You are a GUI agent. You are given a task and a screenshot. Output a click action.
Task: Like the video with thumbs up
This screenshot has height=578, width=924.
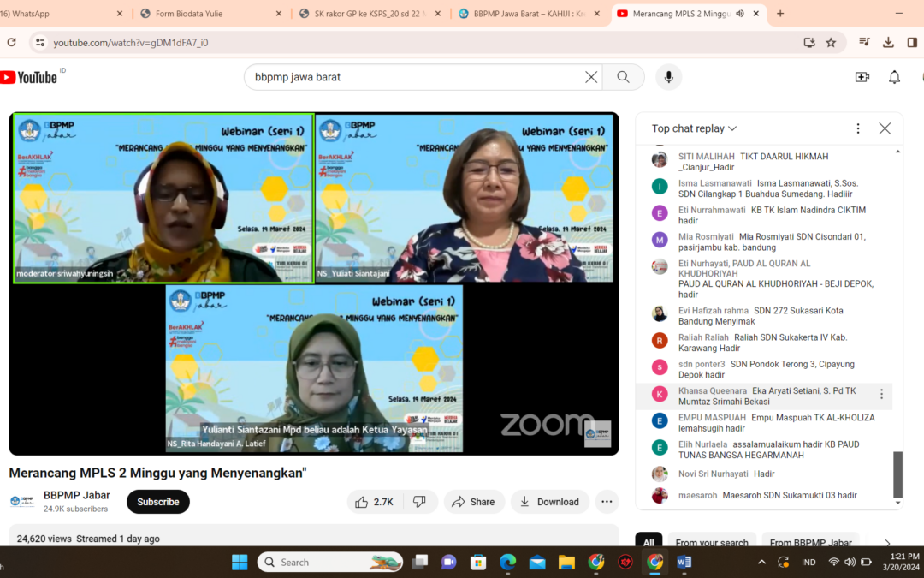coord(374,502)
